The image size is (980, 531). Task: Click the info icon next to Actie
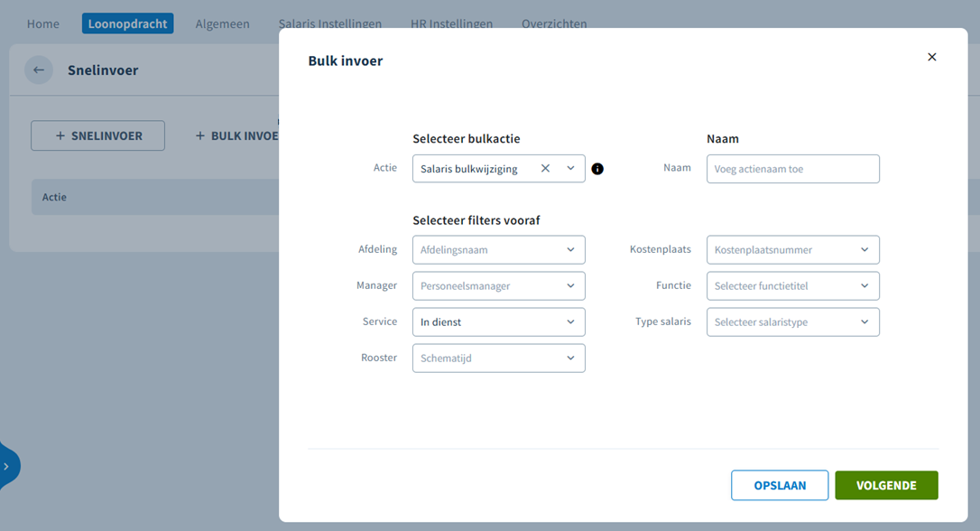(597, 169)
